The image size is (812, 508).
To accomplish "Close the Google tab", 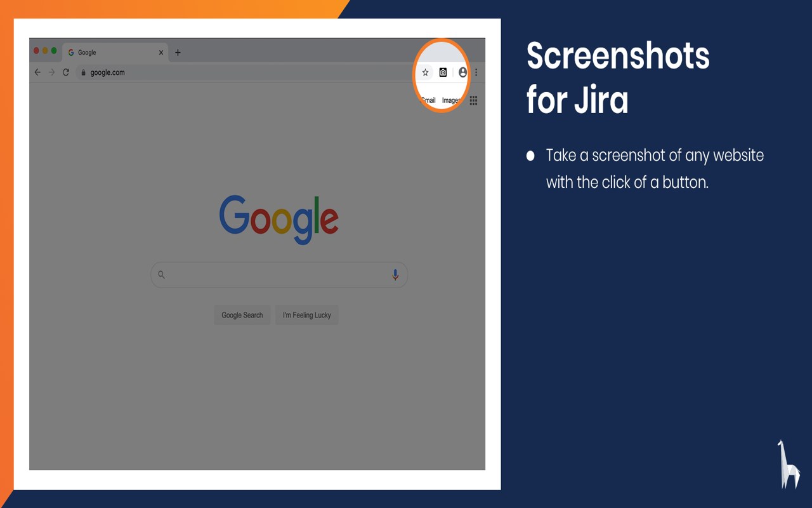I will [x=160, y=53].
